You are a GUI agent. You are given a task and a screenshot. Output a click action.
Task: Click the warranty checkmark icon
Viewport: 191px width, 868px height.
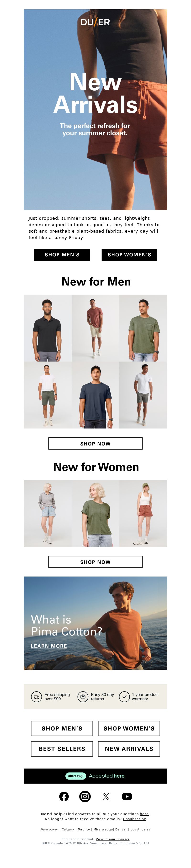click(x=124, y=697)
